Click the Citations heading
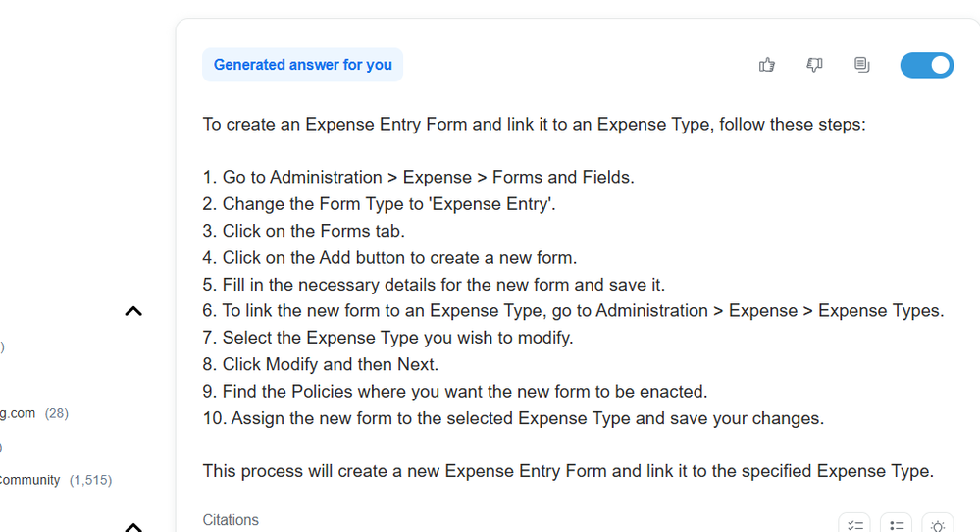 pos(231,520)
